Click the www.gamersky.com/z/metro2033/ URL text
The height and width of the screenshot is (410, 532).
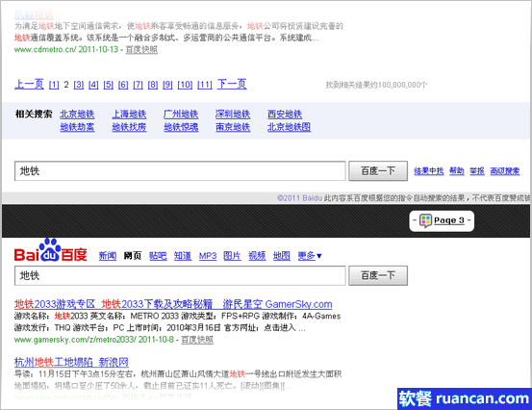[x=75, y=340]
